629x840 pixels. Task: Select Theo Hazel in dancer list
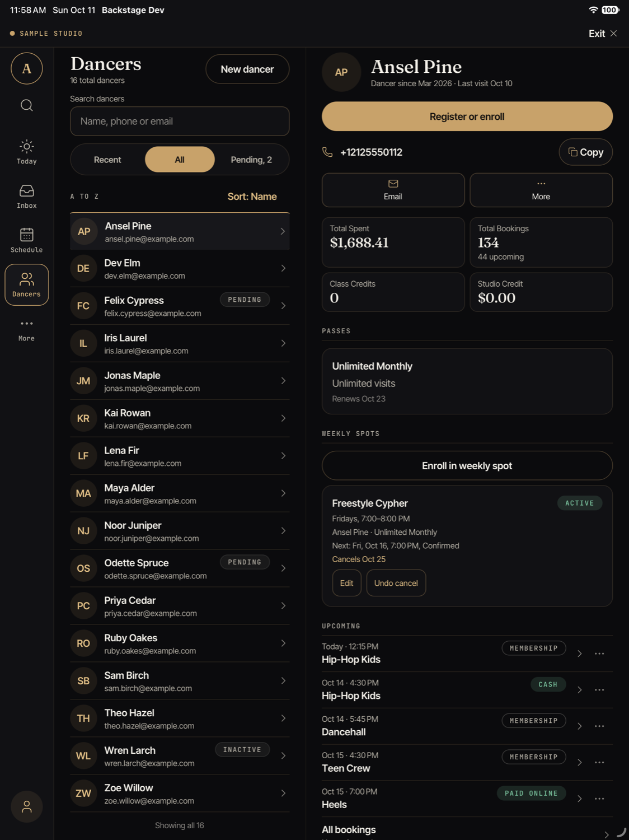point(180,718)
